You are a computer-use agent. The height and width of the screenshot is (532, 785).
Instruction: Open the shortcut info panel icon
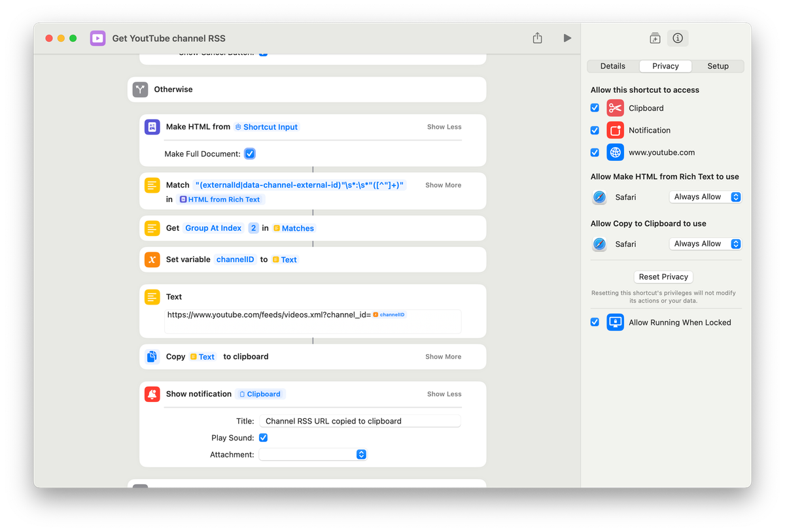(x=678, y=38)
